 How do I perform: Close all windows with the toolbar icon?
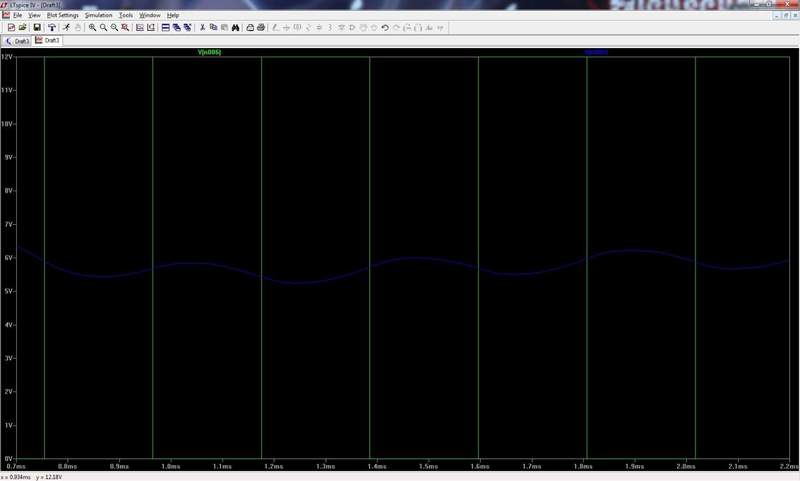click(187, 28)
